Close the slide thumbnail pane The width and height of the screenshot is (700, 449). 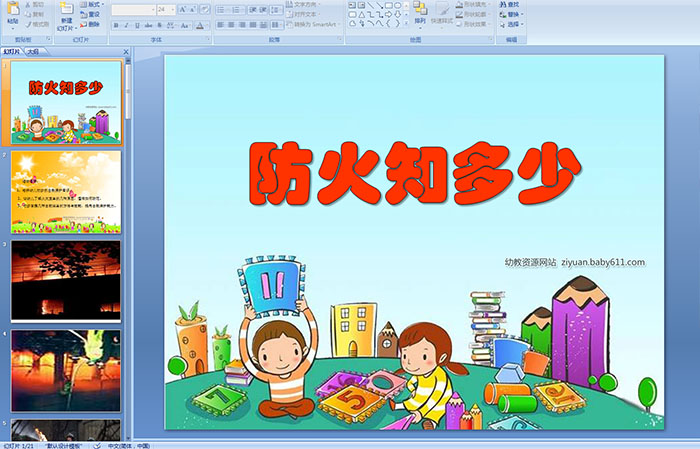tap(126, 52)
